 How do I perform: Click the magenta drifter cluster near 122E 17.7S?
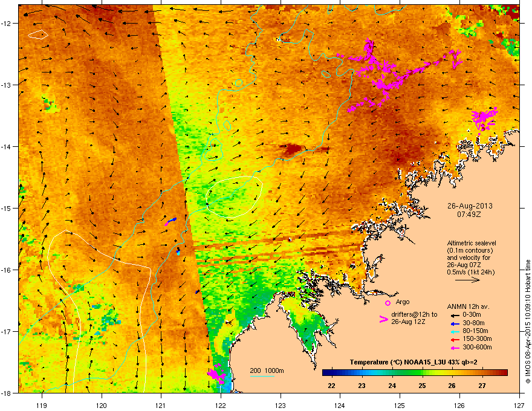(217, 374)
